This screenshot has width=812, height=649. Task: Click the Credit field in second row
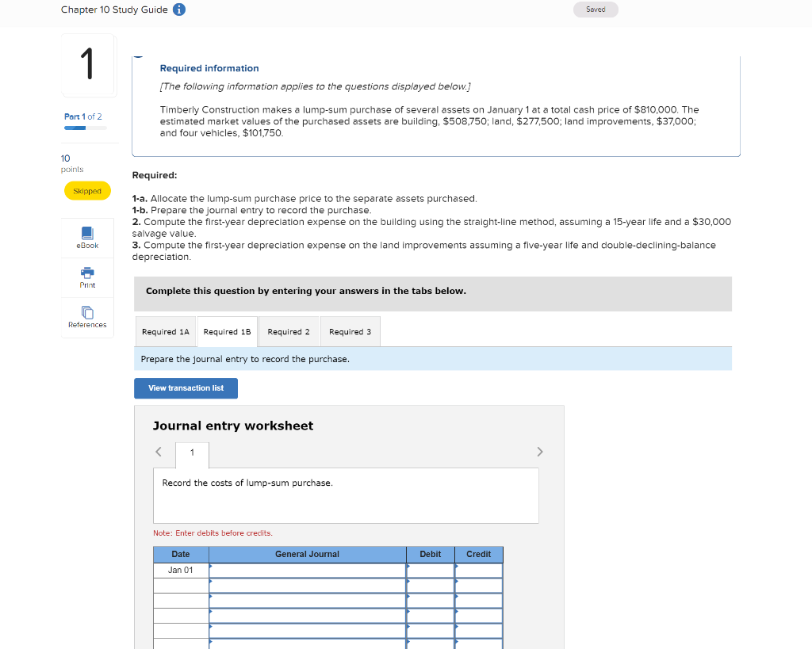pyautogui.click(x=479, y=586)
